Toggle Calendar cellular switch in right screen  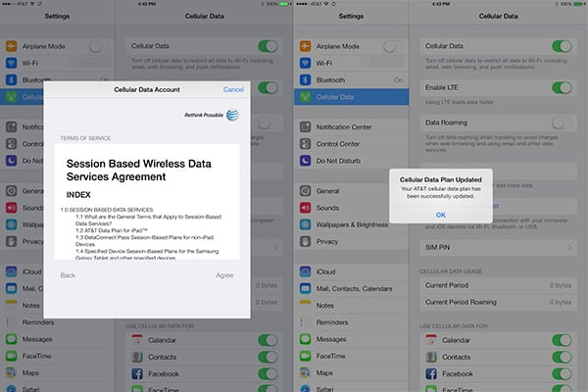[x=562, y=340]
